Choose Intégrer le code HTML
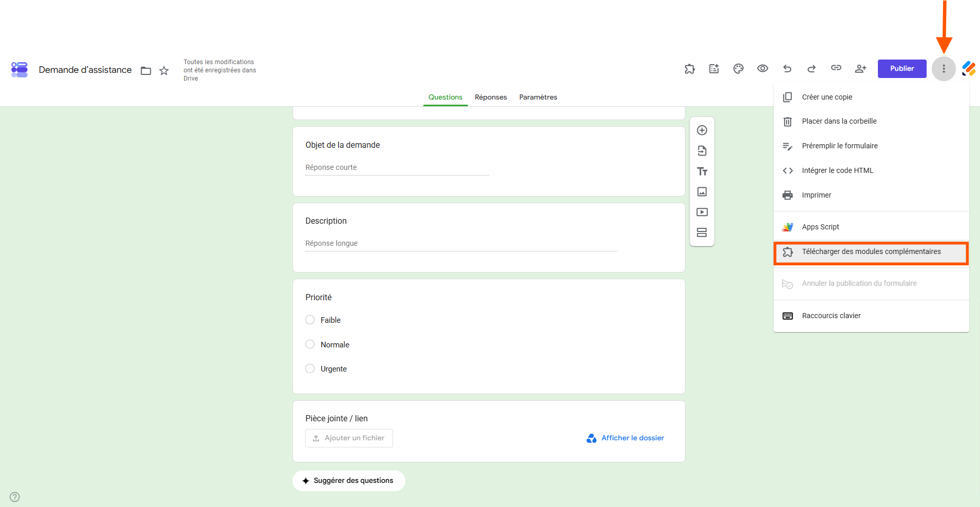Viewport: 980px width, 507px height. tap(871, 171)
